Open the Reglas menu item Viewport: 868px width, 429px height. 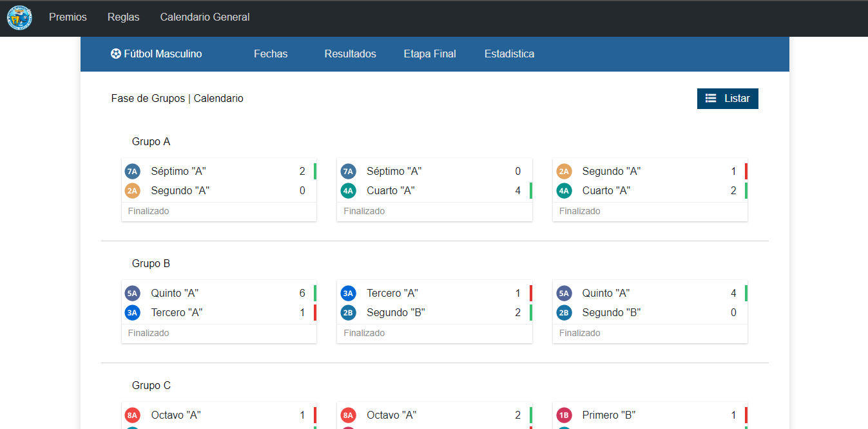pos(124,17)
